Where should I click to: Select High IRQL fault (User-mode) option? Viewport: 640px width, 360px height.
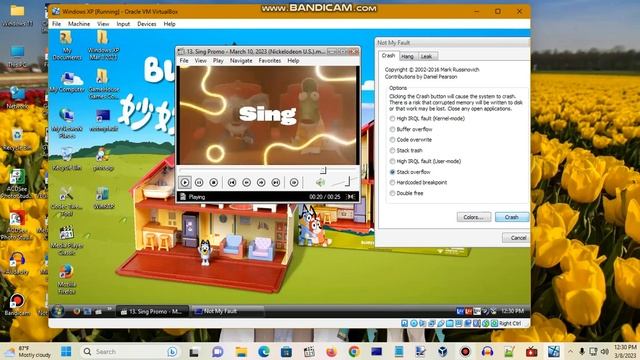point(425,161)
